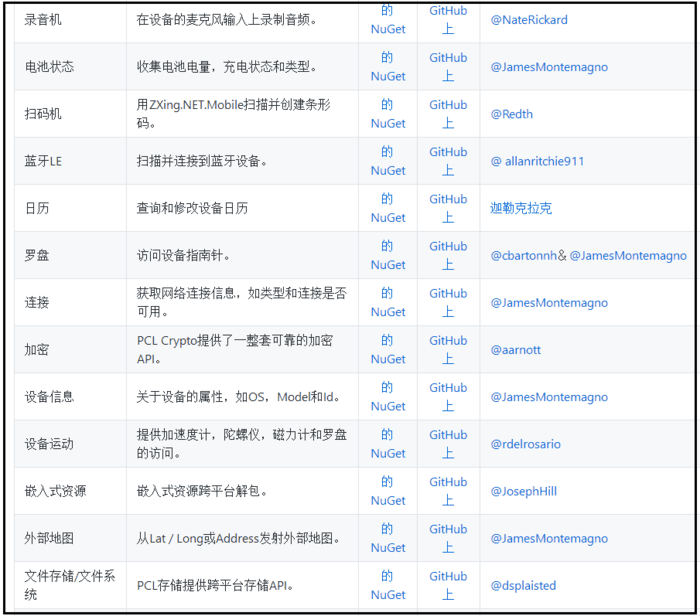The width and height of the screenshot is (700, 616).
Task: Visit @cbartonnh author link
Action: [524, 256]
